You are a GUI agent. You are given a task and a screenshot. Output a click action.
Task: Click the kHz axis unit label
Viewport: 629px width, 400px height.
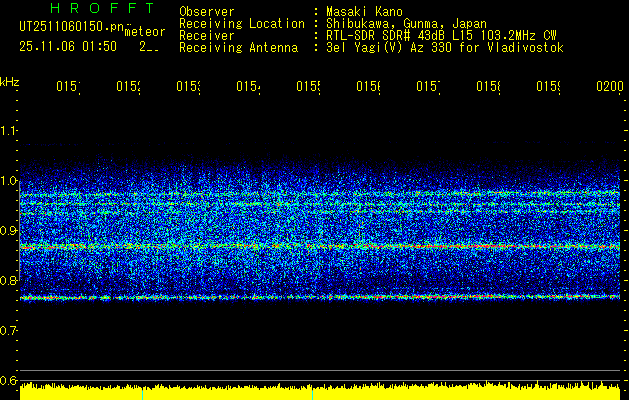pos(9,80)
